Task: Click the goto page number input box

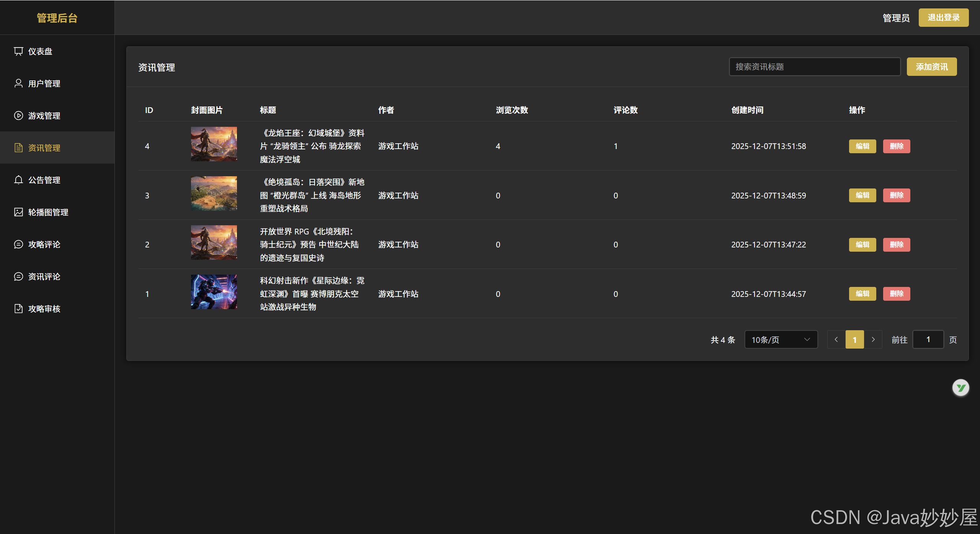Action: click(928, 340)
